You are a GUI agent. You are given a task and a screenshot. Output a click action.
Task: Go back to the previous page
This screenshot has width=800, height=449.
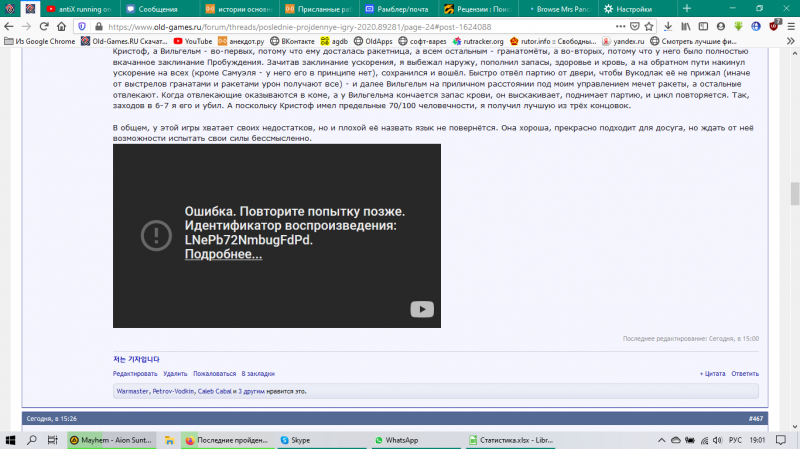pos(9,27)
